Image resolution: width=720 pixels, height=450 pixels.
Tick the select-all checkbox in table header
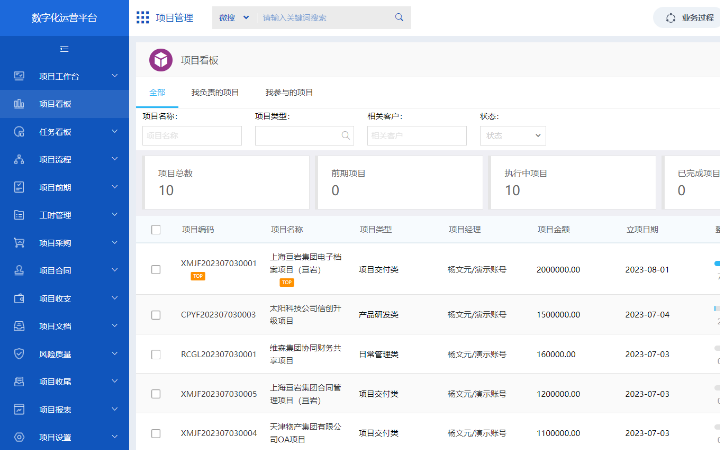pyautogui.click(x=156, y=230)
